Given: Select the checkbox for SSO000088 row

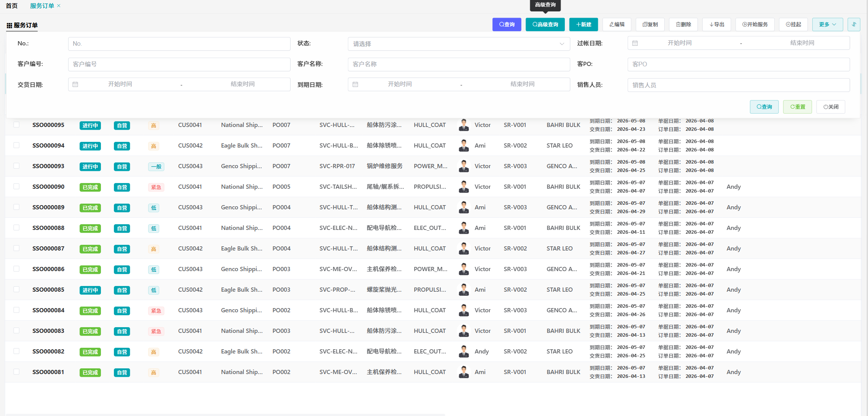Looking at the screenshot, I should tap(16, 228).
